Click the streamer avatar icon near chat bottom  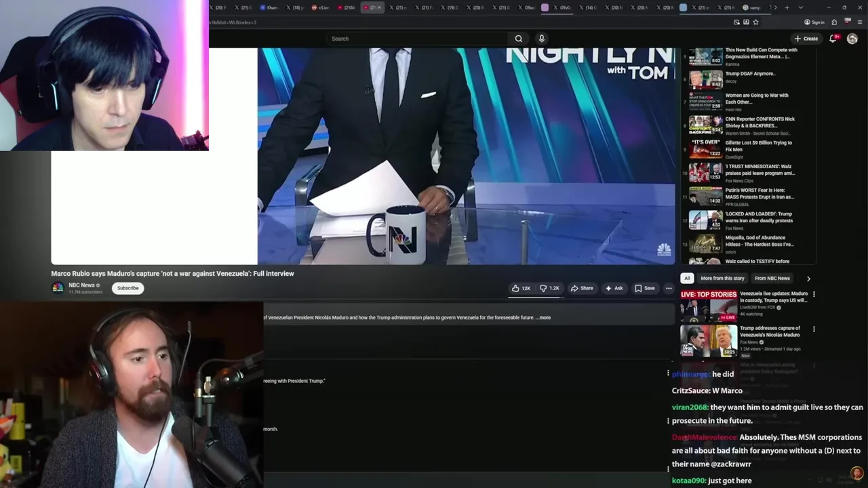(856, 473)
